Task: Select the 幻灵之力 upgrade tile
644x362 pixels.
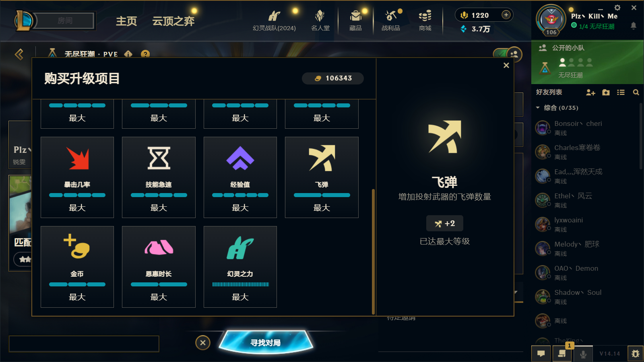Action: pos(240,267)
